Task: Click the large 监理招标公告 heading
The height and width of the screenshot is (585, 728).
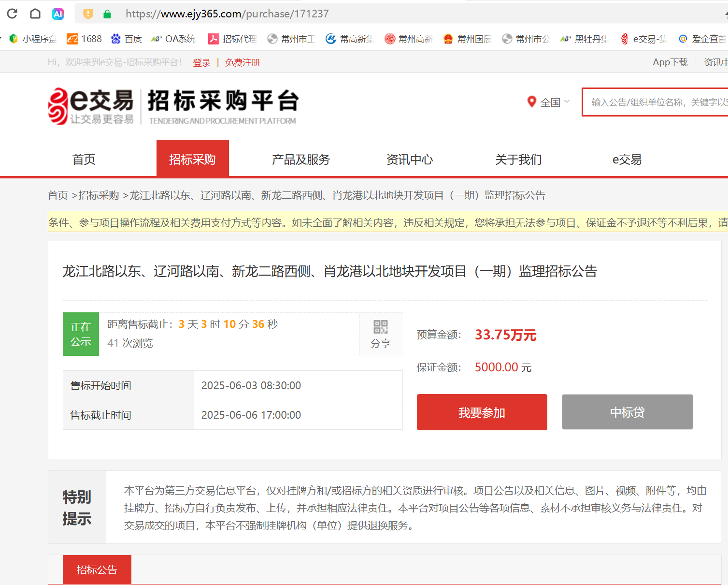Action: tap(329, 271)
